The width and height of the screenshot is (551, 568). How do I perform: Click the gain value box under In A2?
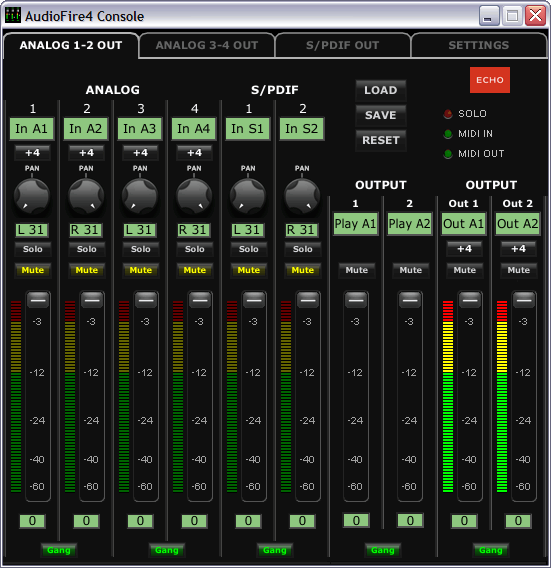[x=86, y=521]
